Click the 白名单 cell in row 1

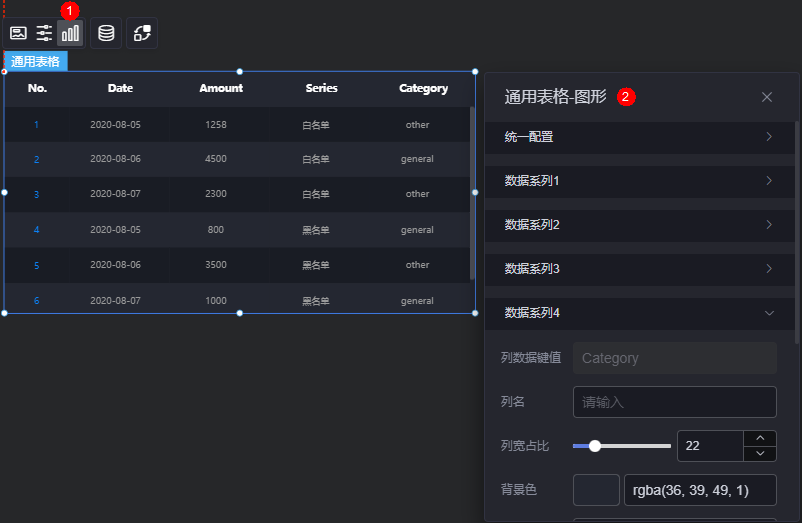[x=316, y=125]
